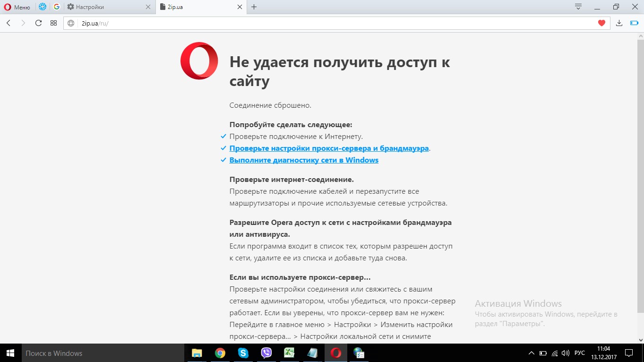Click the battery icon in system tray
Viewport: 644px width, 362px height.
click(543, 353)
